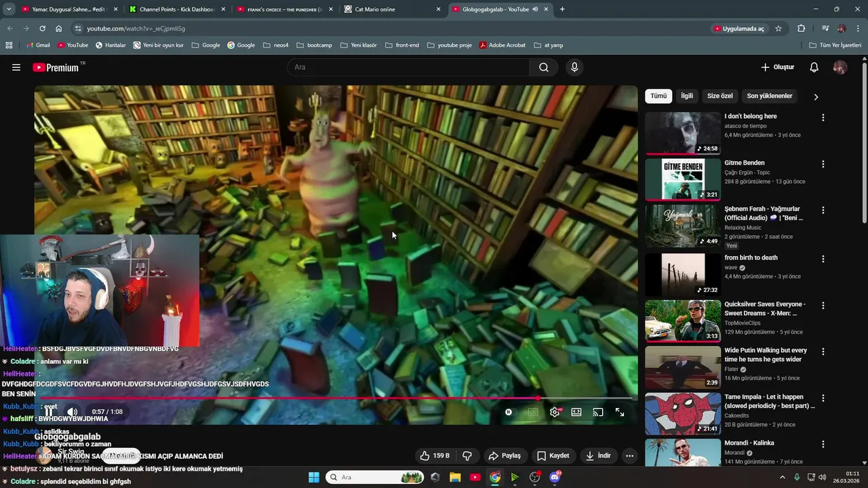Screen dimensions: 868x488
Task: Open the Windows Start menu
Action: (x=314, y=477)
